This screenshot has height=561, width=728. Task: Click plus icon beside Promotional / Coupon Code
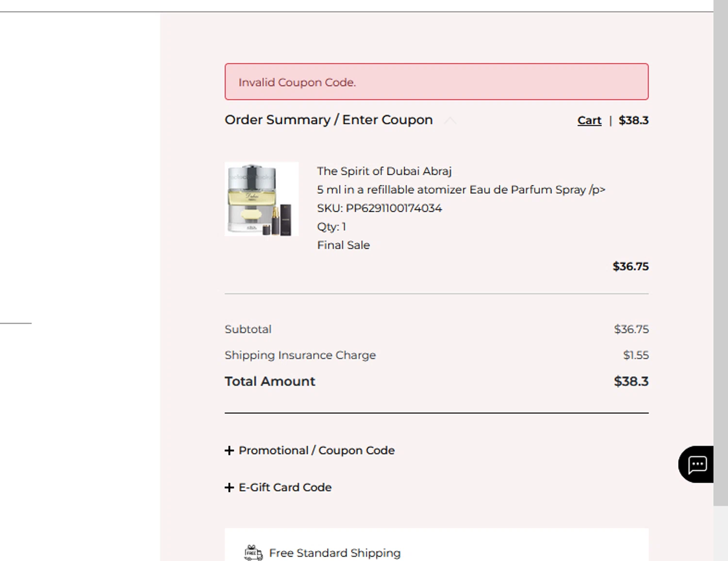(x=230, y=451)
